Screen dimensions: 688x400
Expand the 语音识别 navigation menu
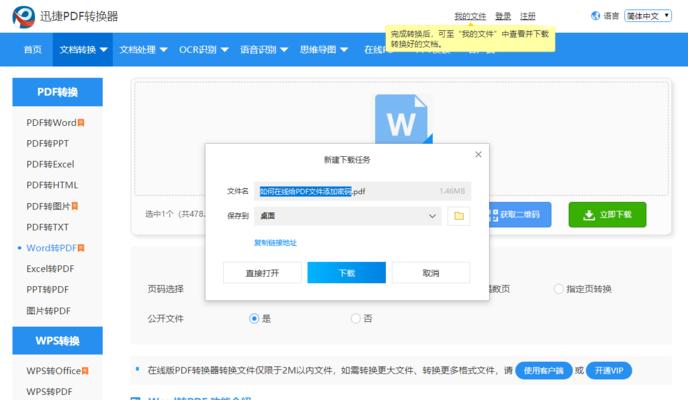pos(263,50)
